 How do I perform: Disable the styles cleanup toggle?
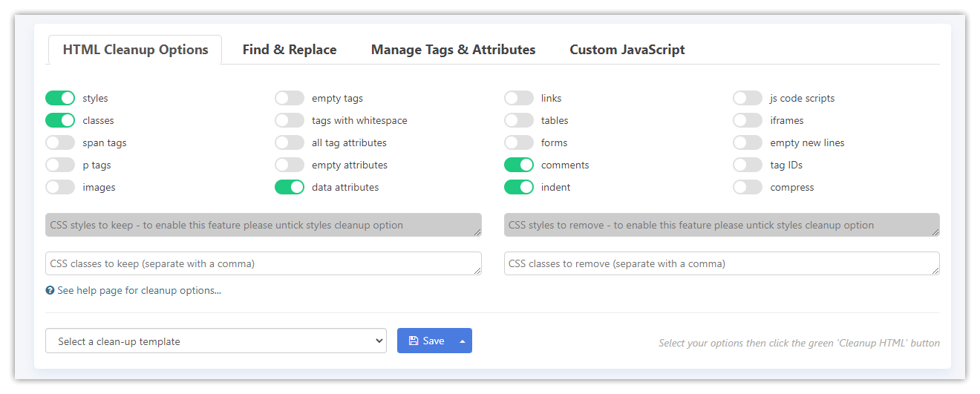(60, 98)
